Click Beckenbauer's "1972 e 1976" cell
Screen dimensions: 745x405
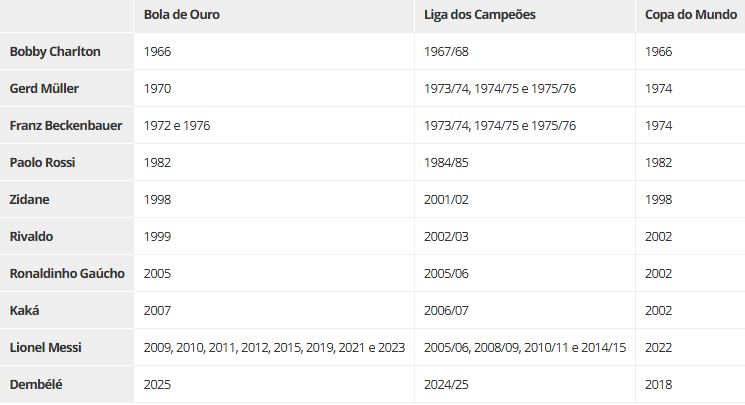177,125
